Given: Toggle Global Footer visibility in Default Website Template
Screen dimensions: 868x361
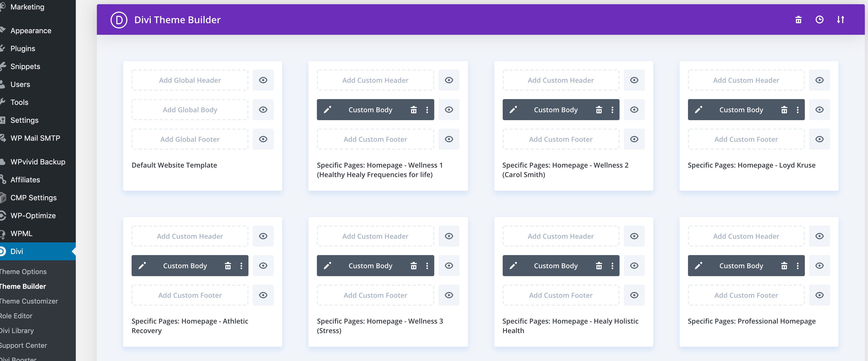Looking at the screenshot, I should [263, 139].
